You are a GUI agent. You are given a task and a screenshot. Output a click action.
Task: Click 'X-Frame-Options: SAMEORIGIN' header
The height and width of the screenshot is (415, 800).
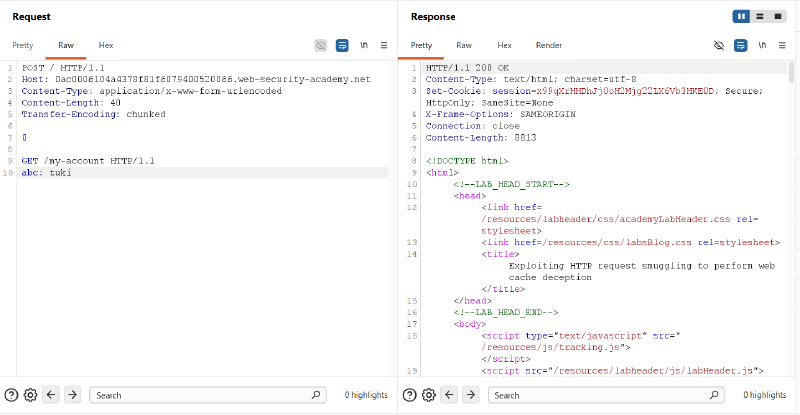[x=501, y=114]
